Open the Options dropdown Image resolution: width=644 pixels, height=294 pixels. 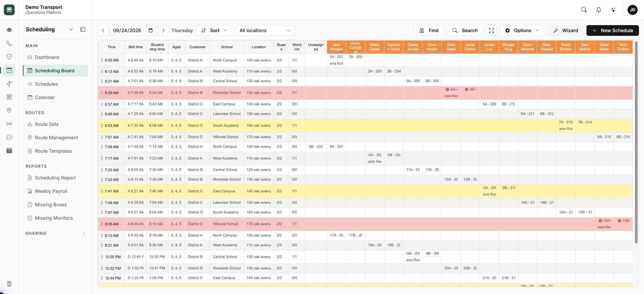point(522,30)
